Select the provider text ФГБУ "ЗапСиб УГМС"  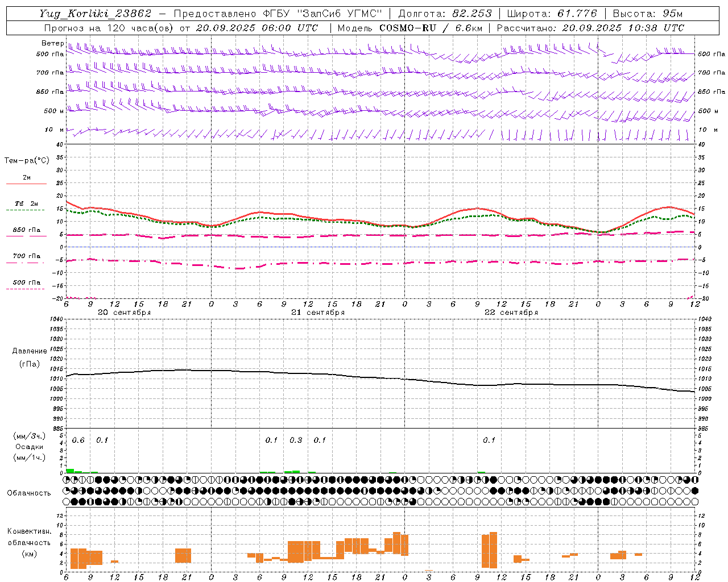323,14
